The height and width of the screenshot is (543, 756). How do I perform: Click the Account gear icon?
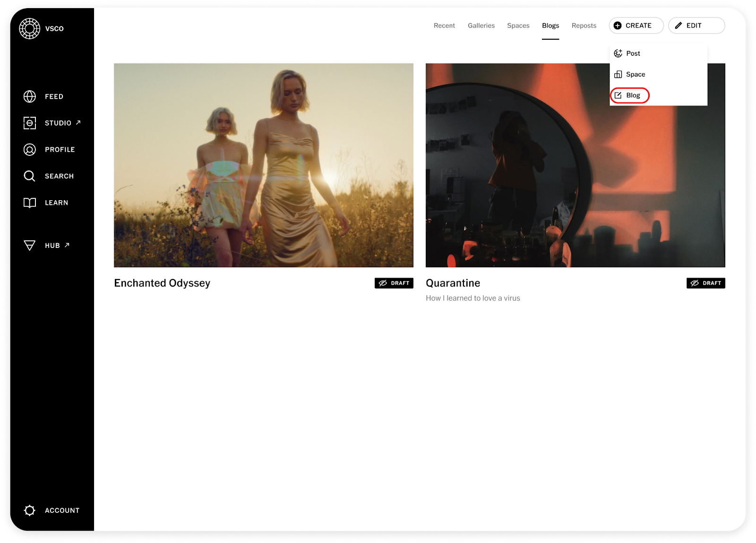pos(30,510)
